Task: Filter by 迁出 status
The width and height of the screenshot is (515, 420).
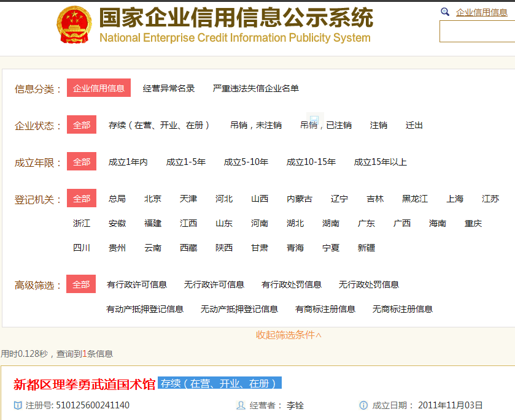Action: pyautogui.click(x=414, y=125)
